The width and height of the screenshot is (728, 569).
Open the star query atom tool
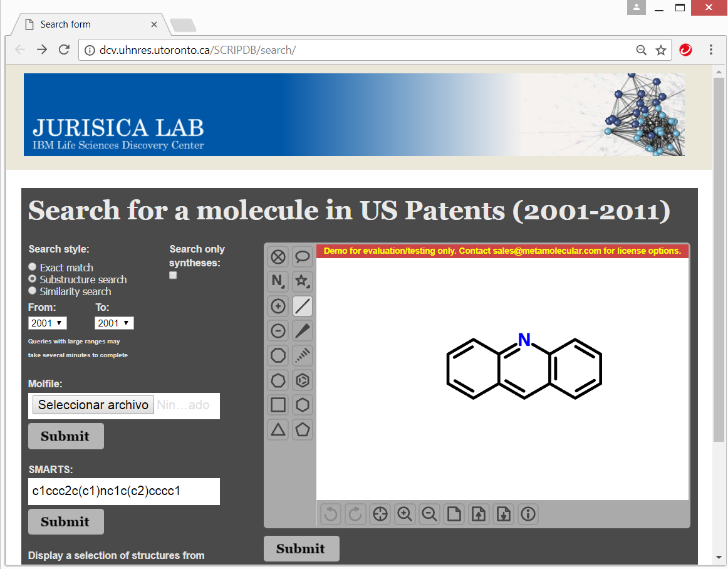click(x=303, y=281)
